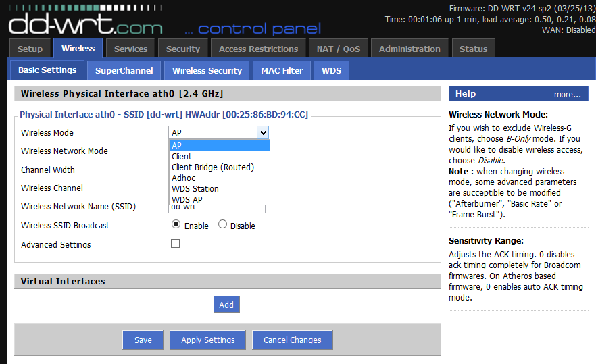The height and width of the screenshot is (364, 596).
Task: Pick Client Bridge (Routed) option
Action: (x=220, y=167)
